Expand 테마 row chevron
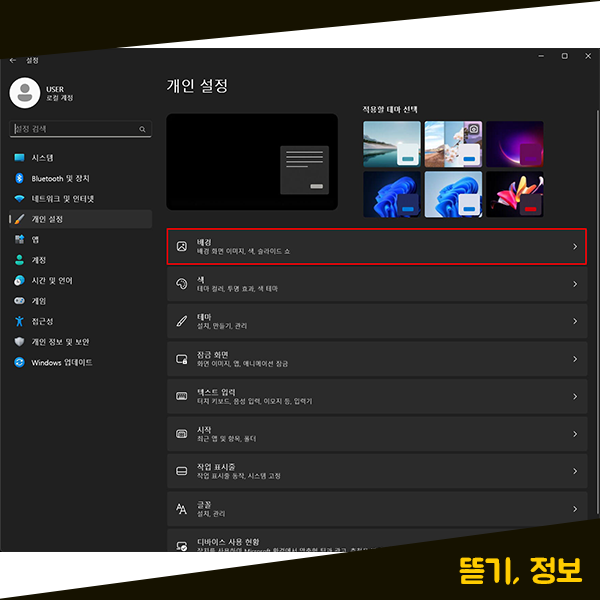The width and height of the screenshot is (600, 600). point(575,321)
